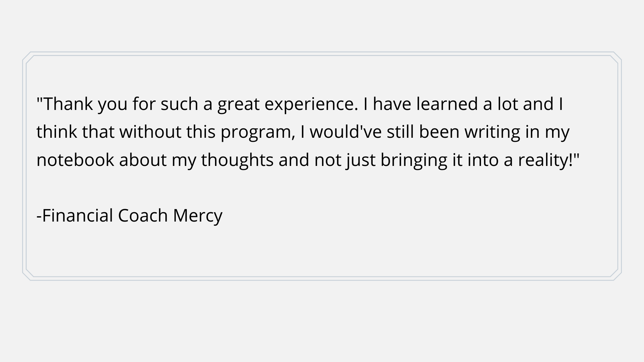Click the word "program" in the testimonial
The width and height of the screenshot is (644, 362).
(257, 132)
